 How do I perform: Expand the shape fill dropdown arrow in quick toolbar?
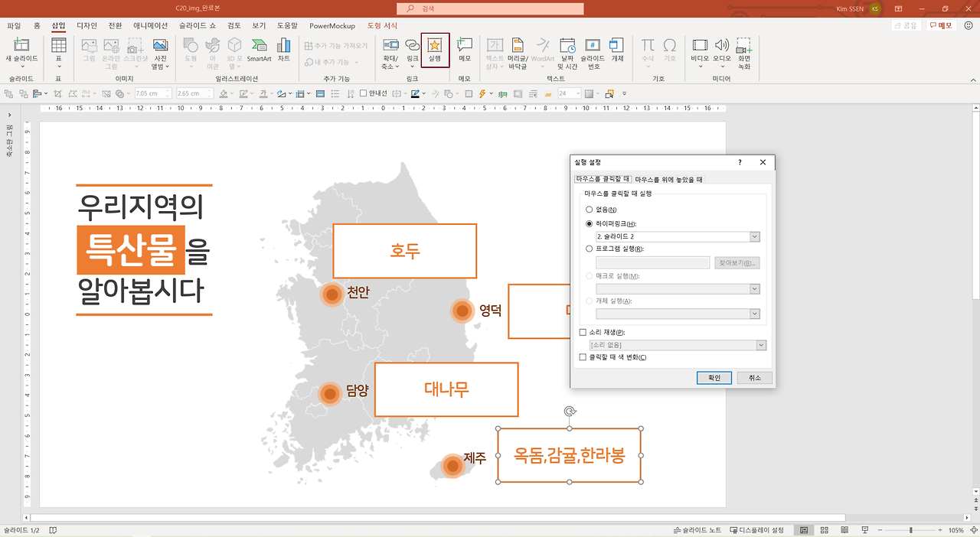click(x=231, y=94)
